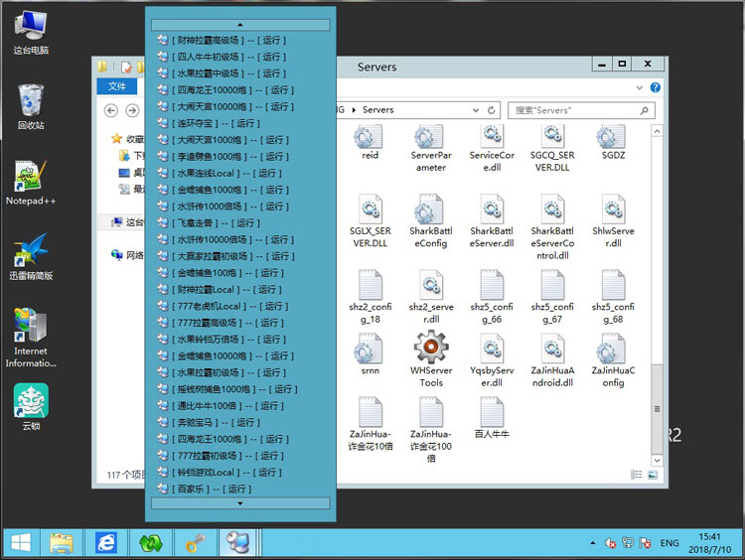Launch Internet Information Services shortcut
The height and width of the screenshot is (560, 745).
tap(31, 327)
